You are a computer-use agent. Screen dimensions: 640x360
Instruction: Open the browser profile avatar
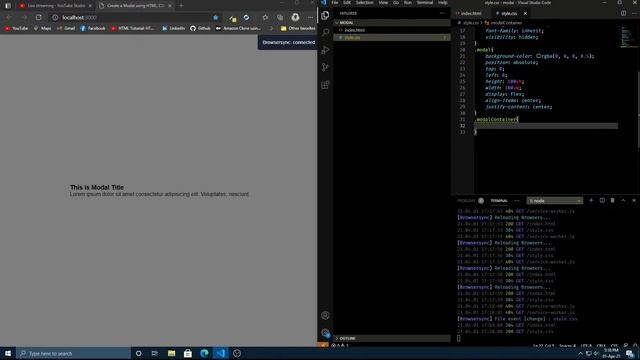click(x=295, y=18)
